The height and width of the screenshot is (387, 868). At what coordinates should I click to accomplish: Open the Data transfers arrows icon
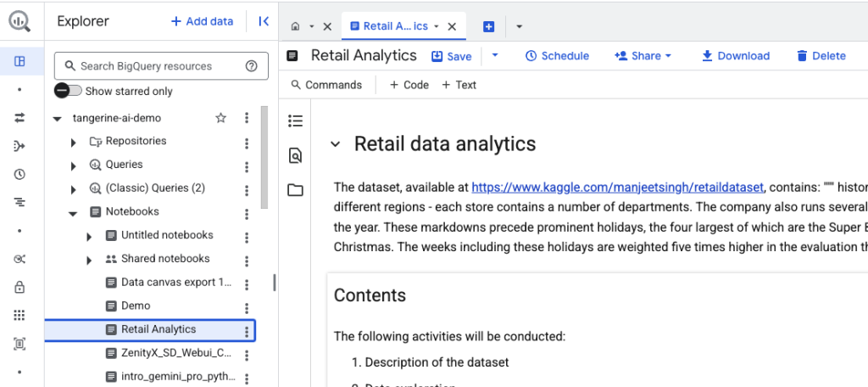[x=19, y=117]
